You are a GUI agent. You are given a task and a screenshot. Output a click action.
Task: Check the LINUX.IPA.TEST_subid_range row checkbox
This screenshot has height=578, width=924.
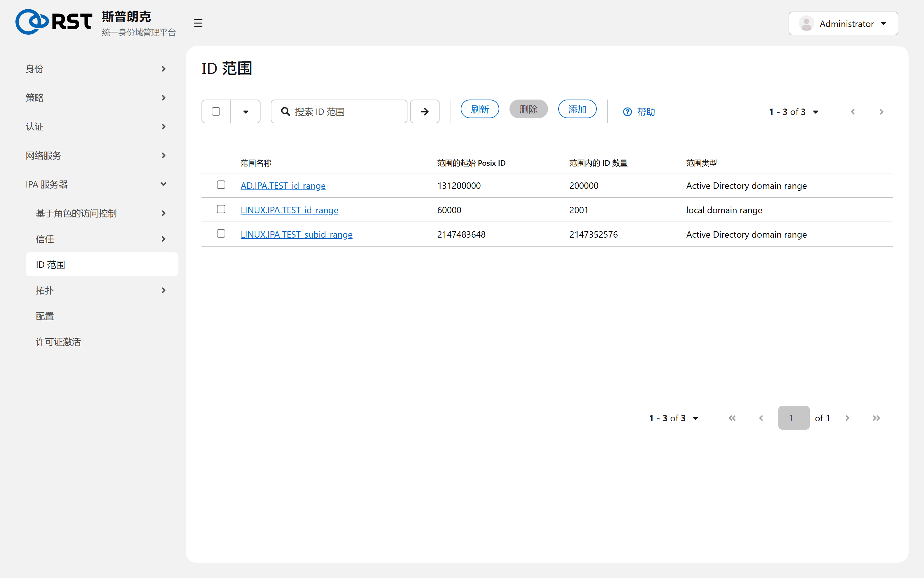point(221,234)
